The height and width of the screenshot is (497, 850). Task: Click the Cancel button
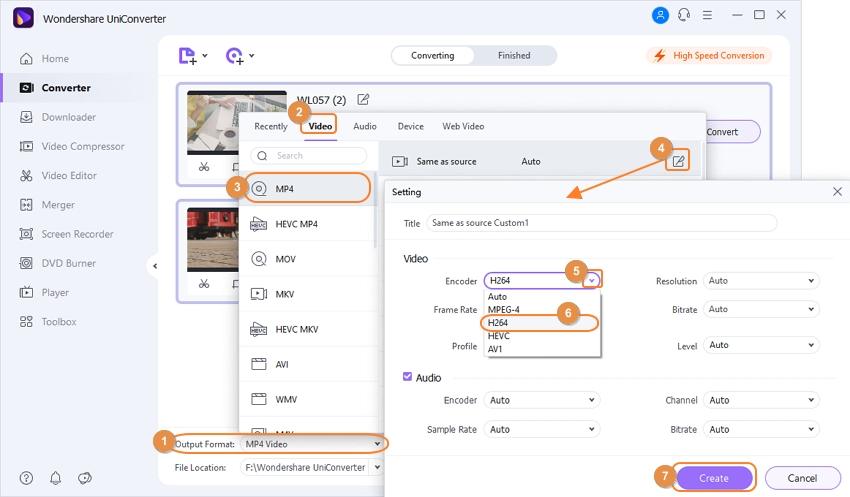(x=802, y=478)
